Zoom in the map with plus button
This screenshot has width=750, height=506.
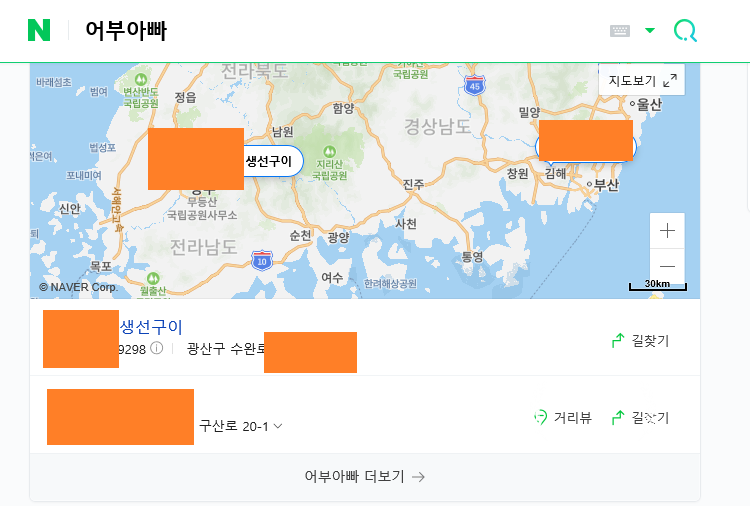point(667,231)
